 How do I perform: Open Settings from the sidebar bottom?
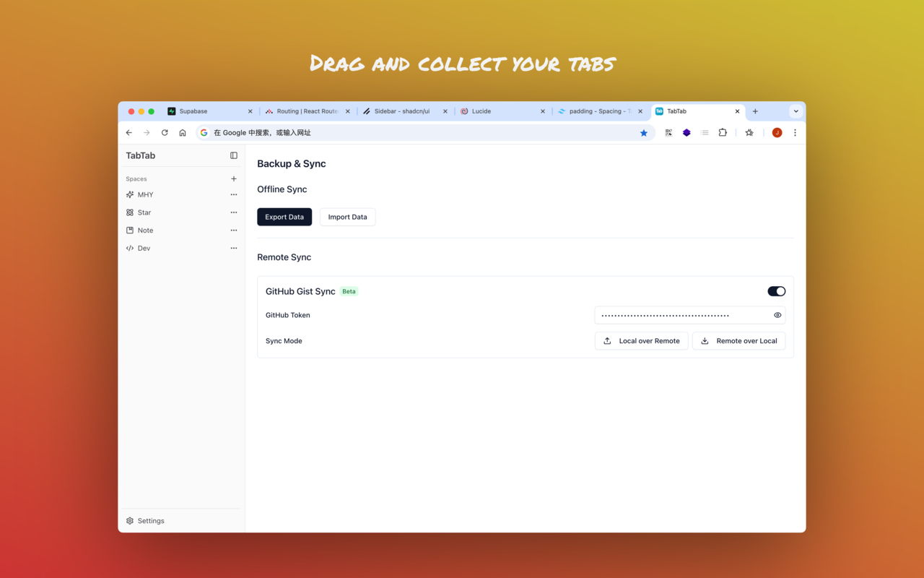coord(145,520)
